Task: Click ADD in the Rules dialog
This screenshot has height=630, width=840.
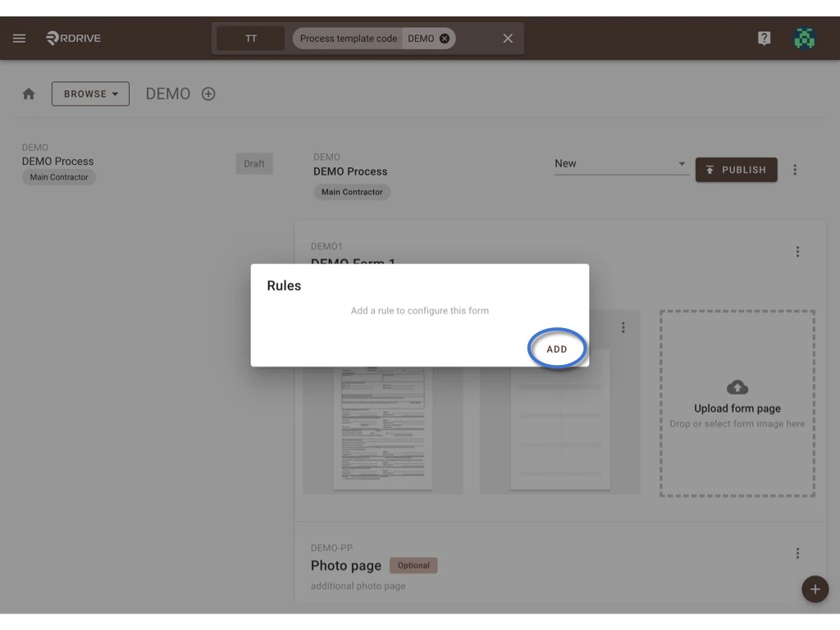Action: pyautogui.click(x=557, y=349)
